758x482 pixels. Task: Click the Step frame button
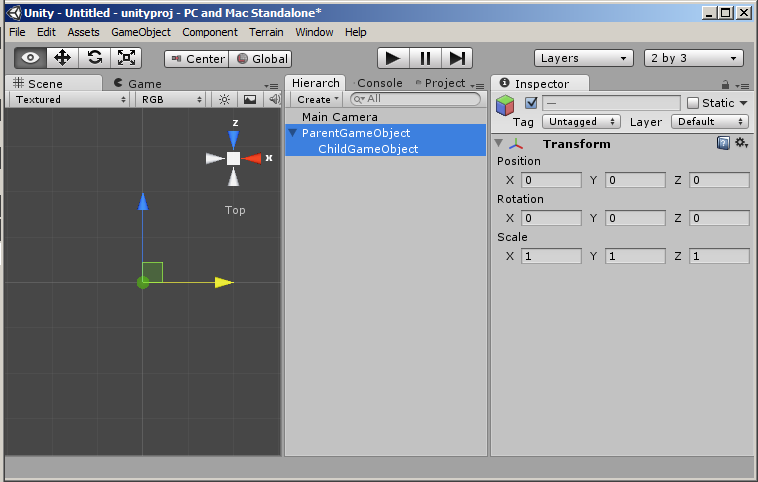tap(457, 58)
